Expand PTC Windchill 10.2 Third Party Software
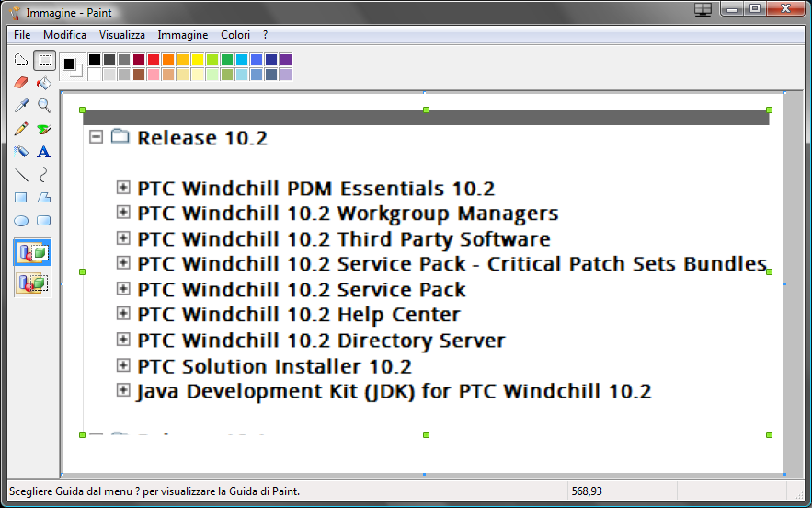 122,237
